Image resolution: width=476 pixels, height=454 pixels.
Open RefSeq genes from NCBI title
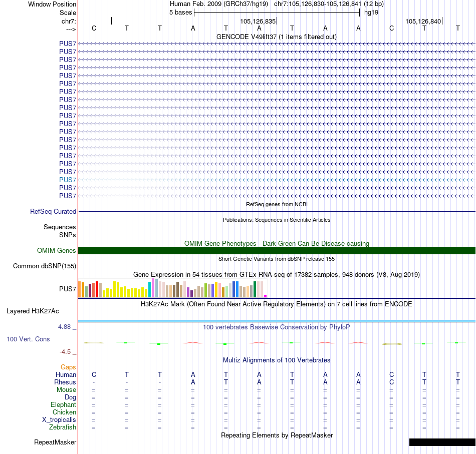277,204
